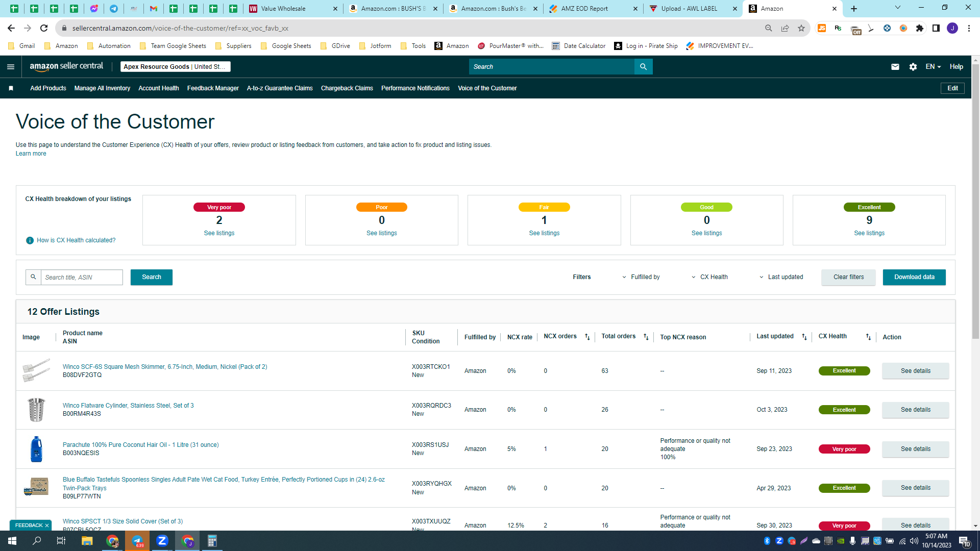980x551 pixels.
Task: Open the EN language dropdown
Action: [933, 67]
